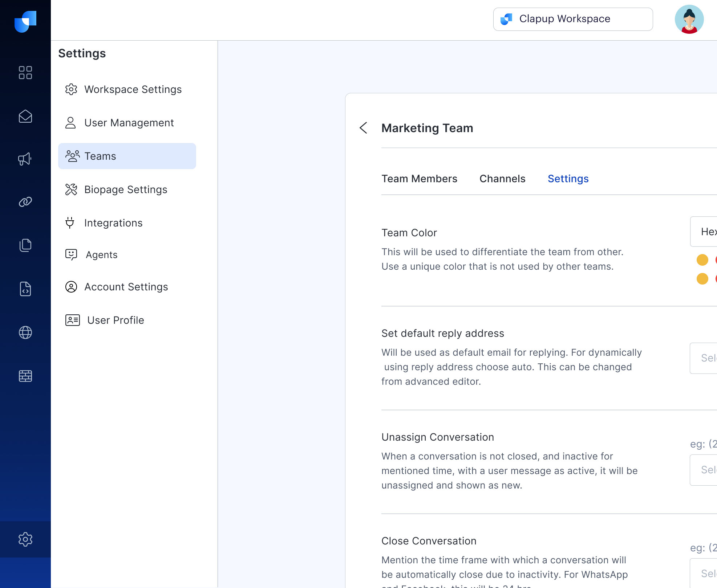Click the Workspace Settings gear icon
The image size is (717, 588).
(71, 89)
